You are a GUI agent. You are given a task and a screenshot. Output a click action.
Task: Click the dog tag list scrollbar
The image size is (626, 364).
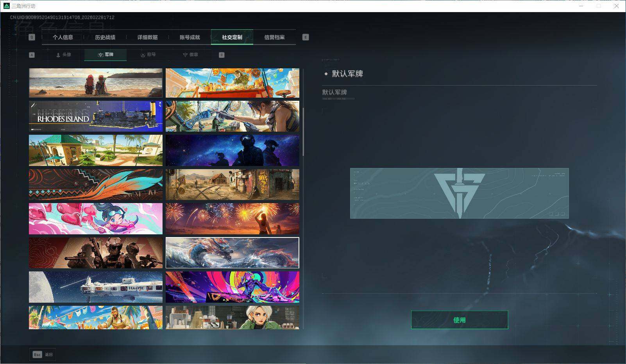pos(303,131)
